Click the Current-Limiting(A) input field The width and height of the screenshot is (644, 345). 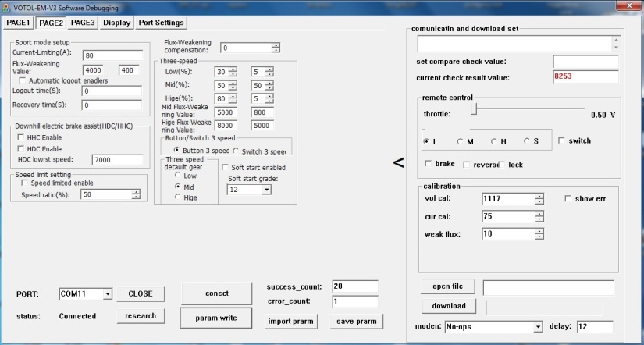click(x=111, y=55)
